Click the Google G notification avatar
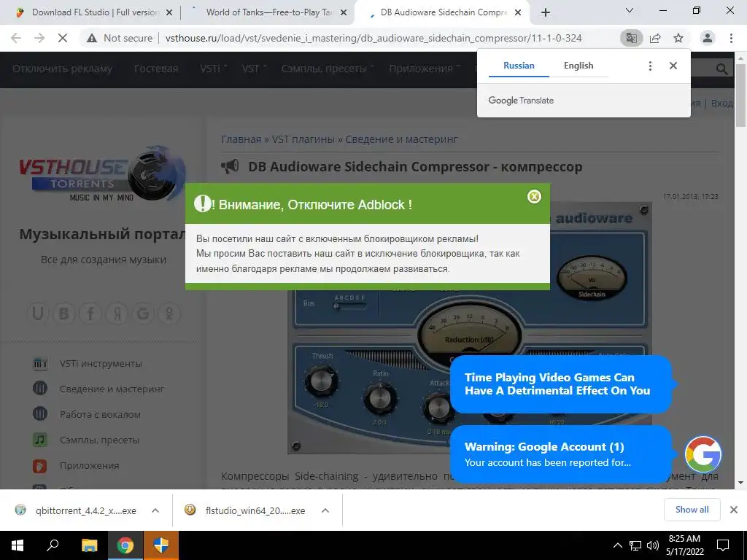The image size is (747, 560). [x=703, y=454]
